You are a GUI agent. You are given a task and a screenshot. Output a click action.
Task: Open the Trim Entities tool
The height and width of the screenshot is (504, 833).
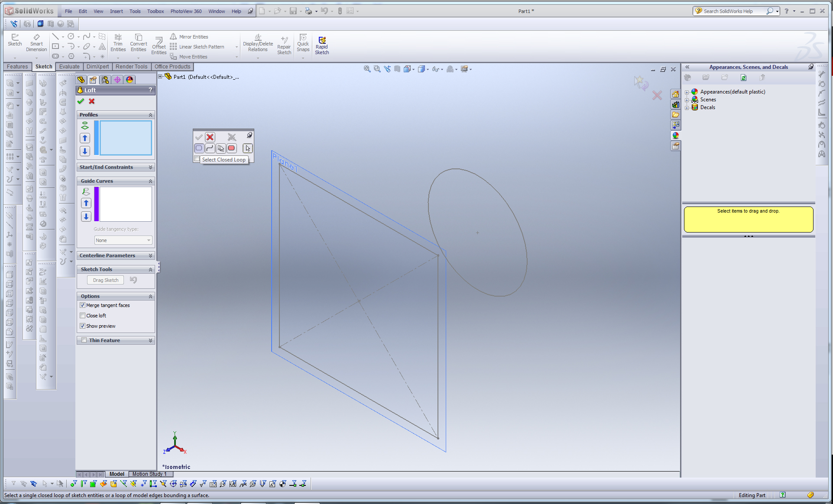coord(118,43)
